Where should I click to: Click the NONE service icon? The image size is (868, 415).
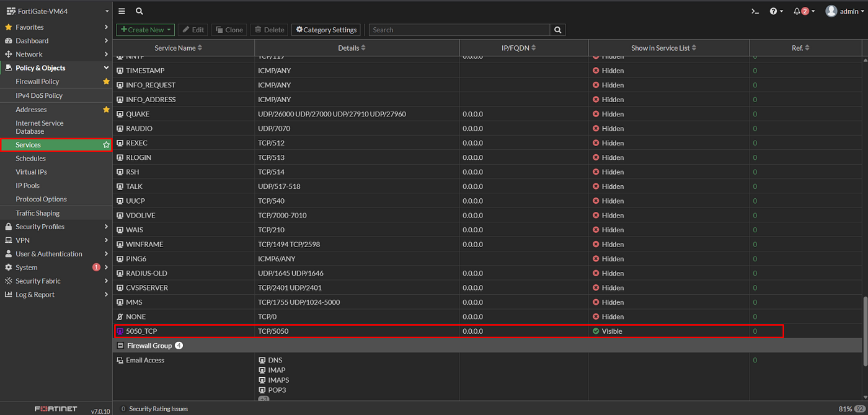[x=120, y=317]
